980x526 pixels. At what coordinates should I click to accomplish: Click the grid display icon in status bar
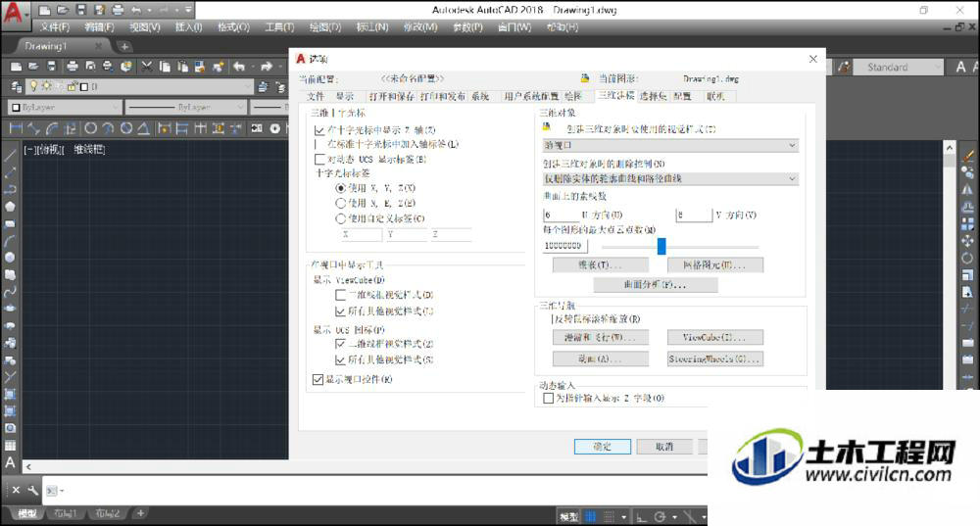pos(591,516)
